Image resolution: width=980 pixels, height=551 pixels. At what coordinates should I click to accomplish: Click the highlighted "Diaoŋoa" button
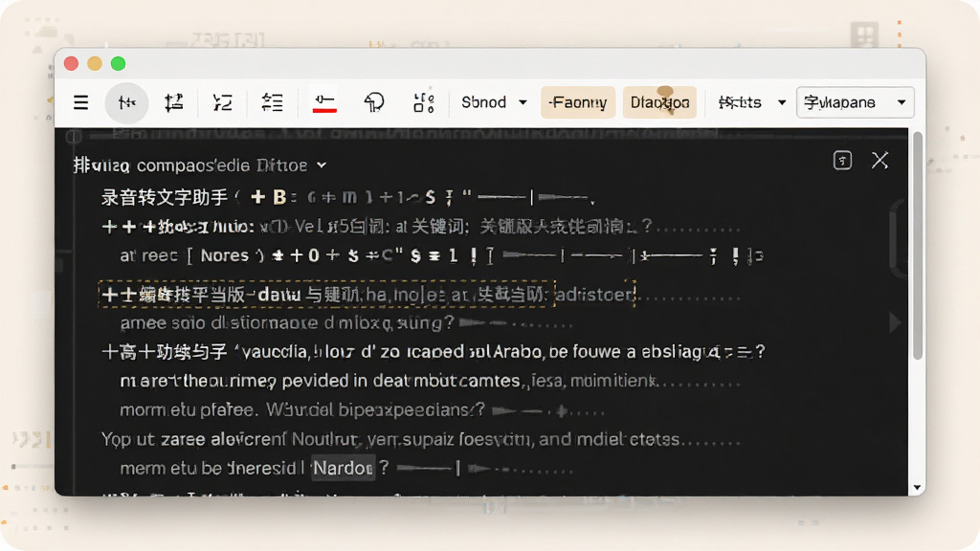[x=659, y=102]
